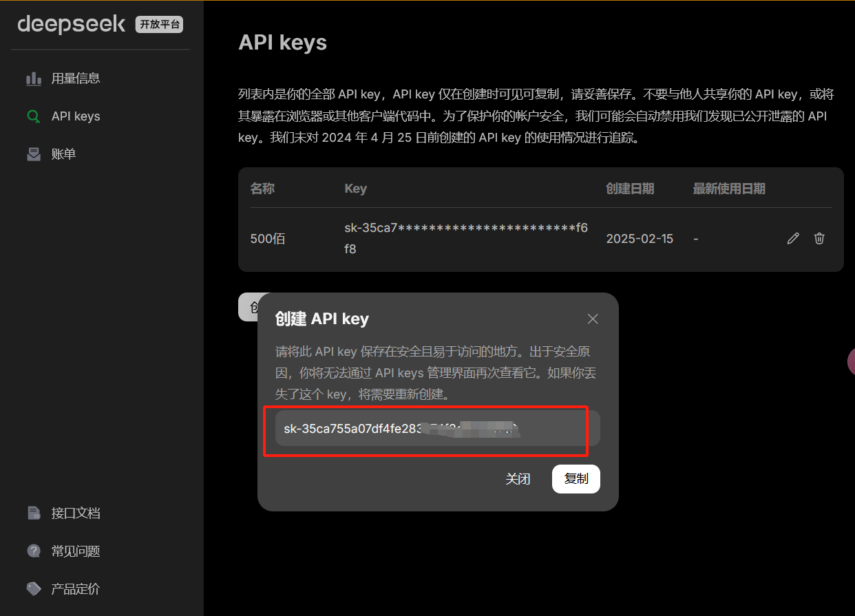
Task: Click the 用量信息 bar chart icon
Action: click(x=34, y=78)
